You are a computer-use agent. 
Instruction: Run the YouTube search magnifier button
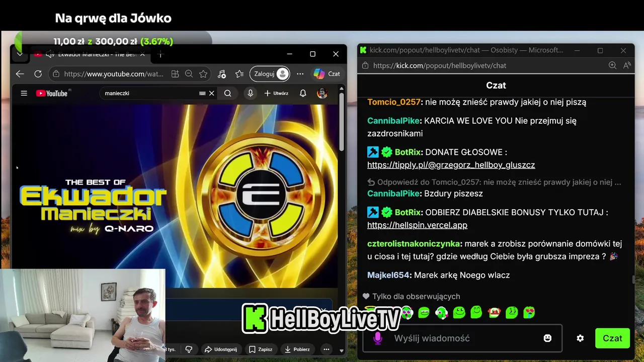click(228, 93)
